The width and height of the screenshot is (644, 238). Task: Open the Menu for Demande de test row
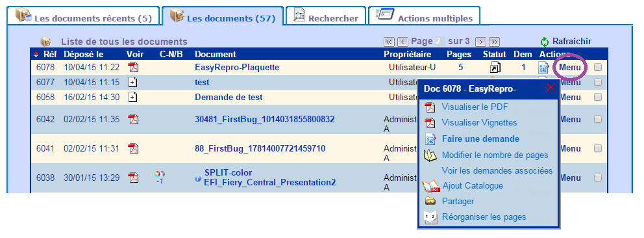[570, 98]
